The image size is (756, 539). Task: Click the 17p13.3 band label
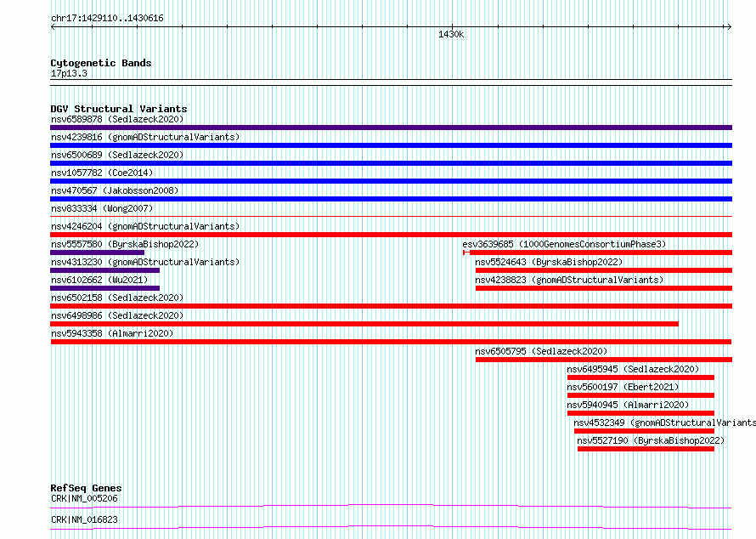coord(69,73)
